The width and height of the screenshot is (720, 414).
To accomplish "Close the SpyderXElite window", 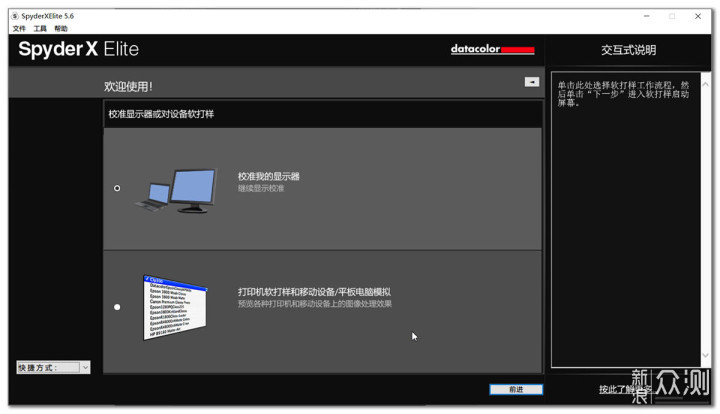I will (x=698, y=16).
